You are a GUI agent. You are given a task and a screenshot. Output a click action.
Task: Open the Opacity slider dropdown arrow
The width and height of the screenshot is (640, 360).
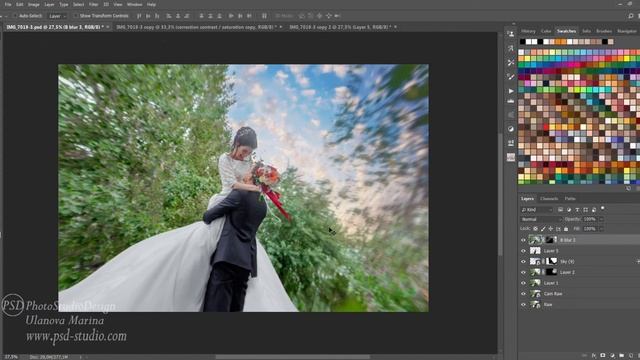point(601,219)
